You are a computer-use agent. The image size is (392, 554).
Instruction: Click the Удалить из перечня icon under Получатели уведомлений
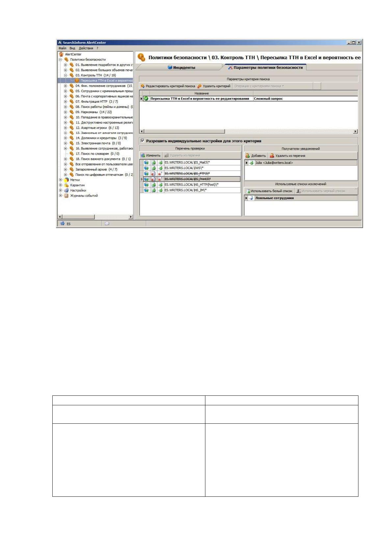point(272,156)
